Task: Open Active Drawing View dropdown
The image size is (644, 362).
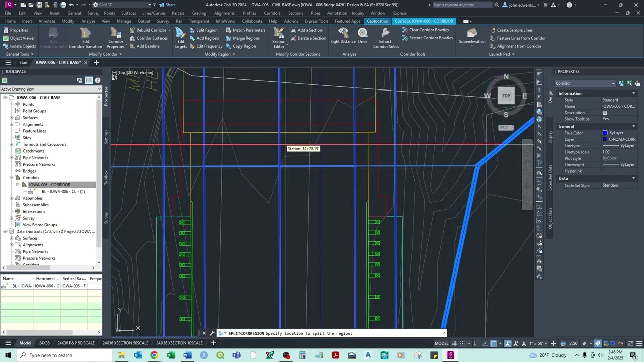Action: (x=50, y=89)
